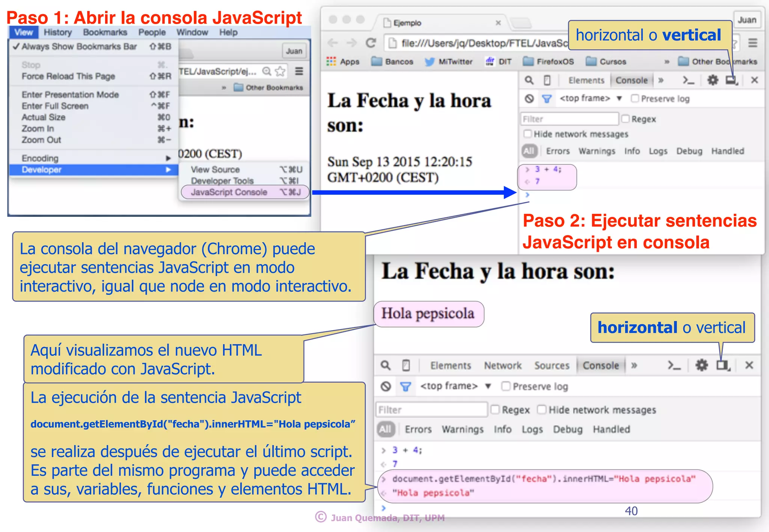Screen dimensions: 769x532
Task: Switch dock side icon in the lower DevTools
Action: tap(723, 365)
